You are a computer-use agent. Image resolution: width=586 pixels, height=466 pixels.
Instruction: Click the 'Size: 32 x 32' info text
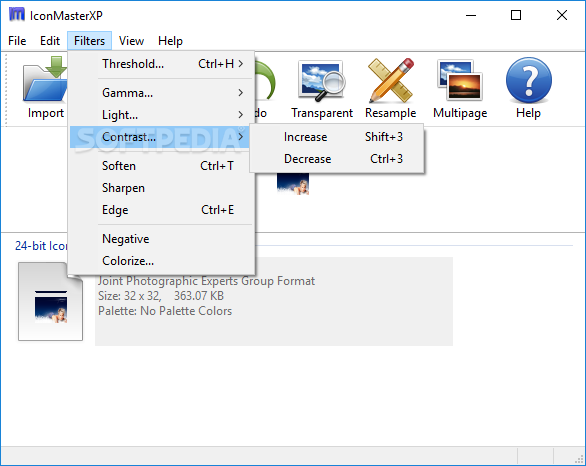pos(130,296)
